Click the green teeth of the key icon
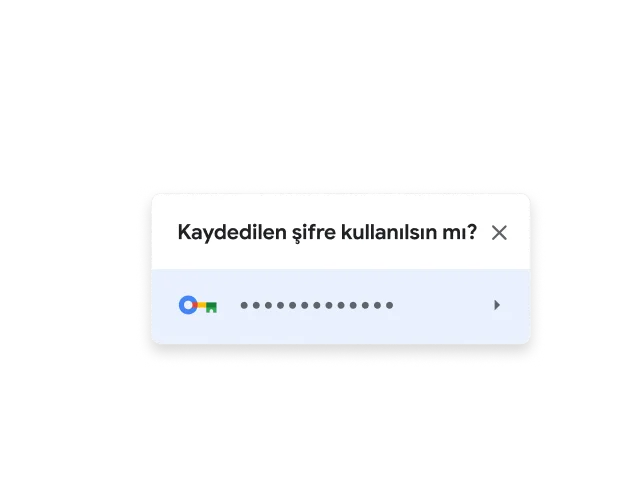 click(x=211, y=308)
